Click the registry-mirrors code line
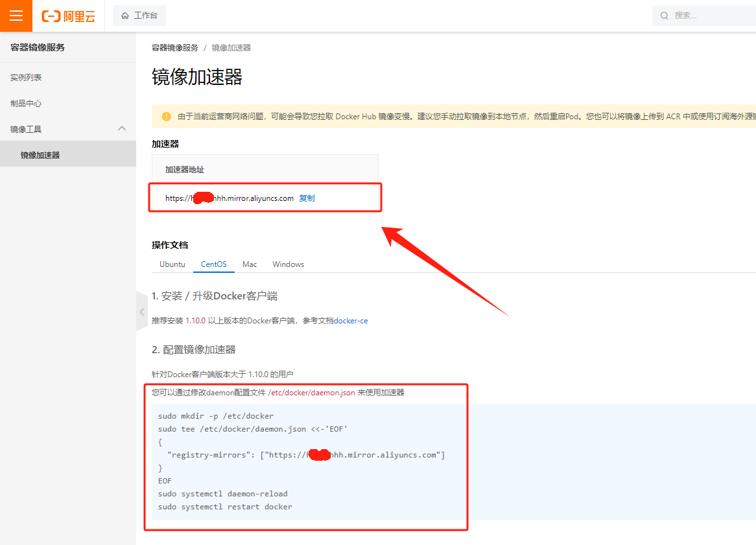The height and width of the screenshot is (545, 756). [x=306, y=455]
